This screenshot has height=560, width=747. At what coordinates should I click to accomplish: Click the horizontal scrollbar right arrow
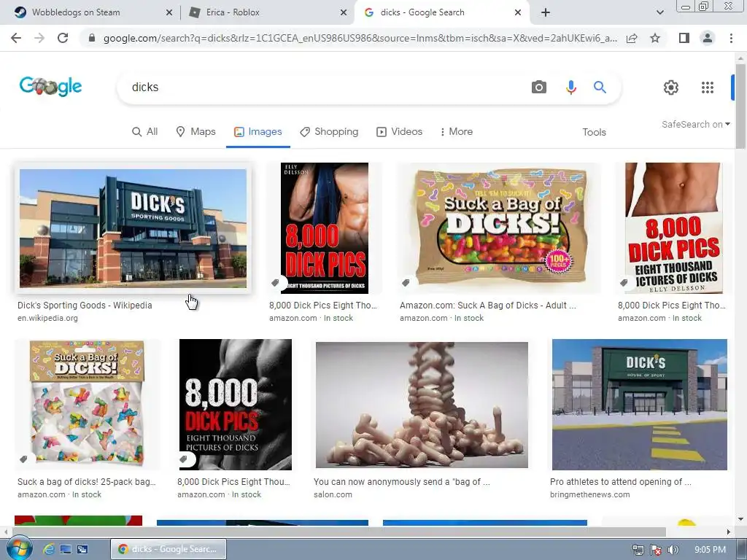tap(729, 532)
